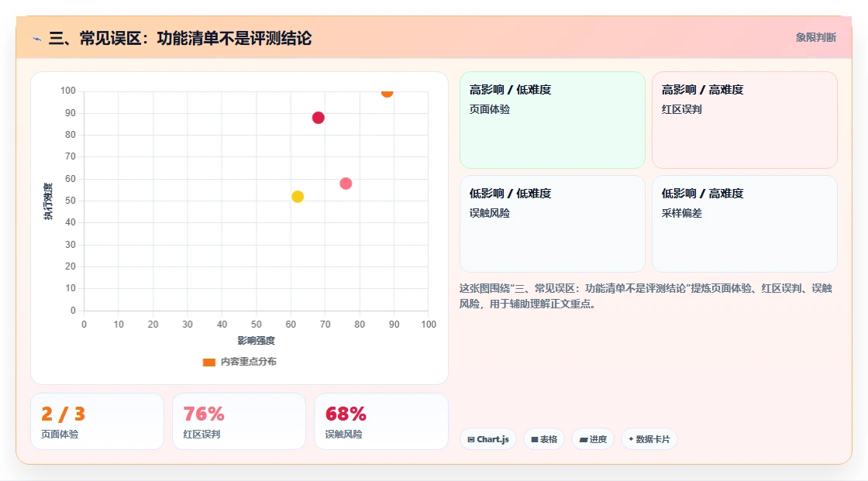
Task: Click the 影响强度 x-axis title
Action: click(x=257, y=340)
